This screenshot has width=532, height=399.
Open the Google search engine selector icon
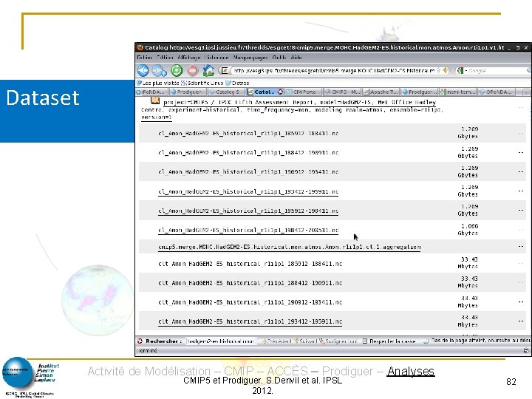[460, 71]
